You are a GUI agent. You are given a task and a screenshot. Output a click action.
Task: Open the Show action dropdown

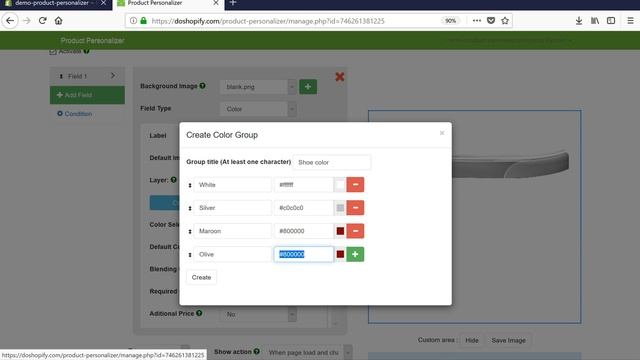308,352
